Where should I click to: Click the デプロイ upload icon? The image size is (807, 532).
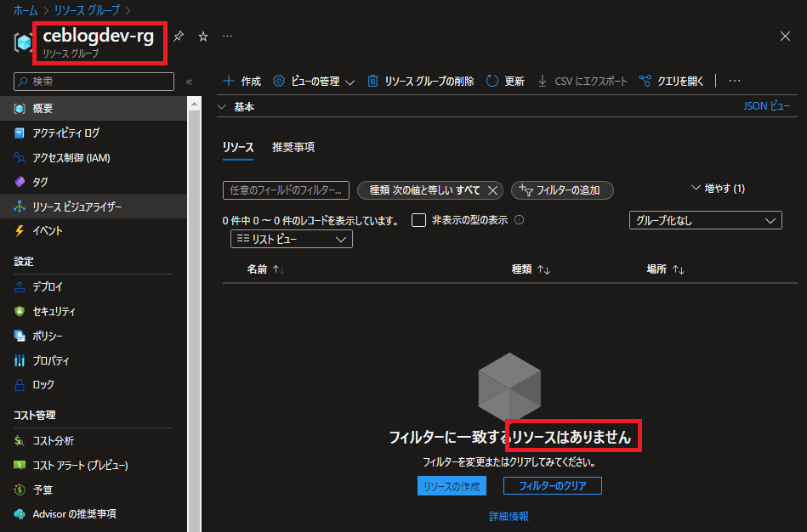point(20,287)
